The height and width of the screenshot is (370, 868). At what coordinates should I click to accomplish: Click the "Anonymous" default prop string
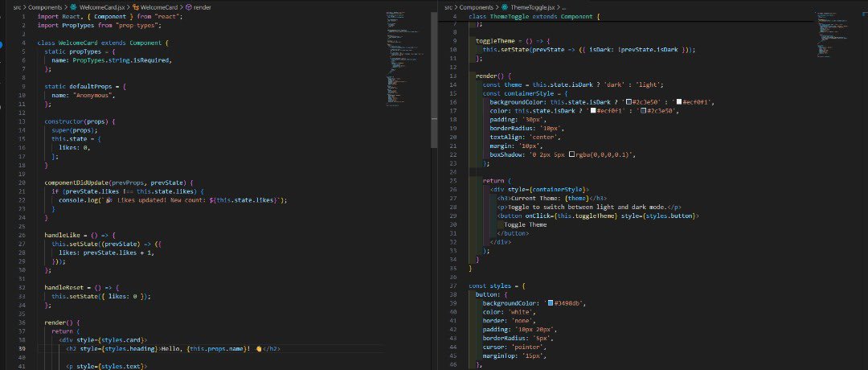[x=93, y=95]
